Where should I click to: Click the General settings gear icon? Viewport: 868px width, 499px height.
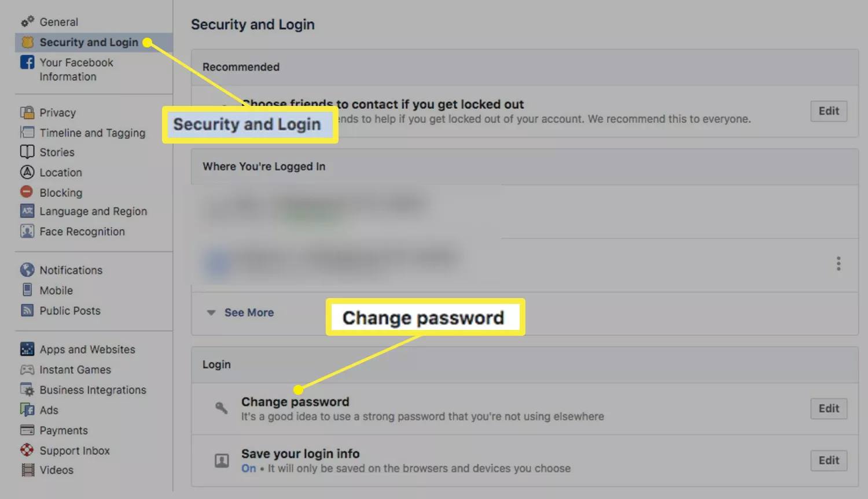coord(27,22)
